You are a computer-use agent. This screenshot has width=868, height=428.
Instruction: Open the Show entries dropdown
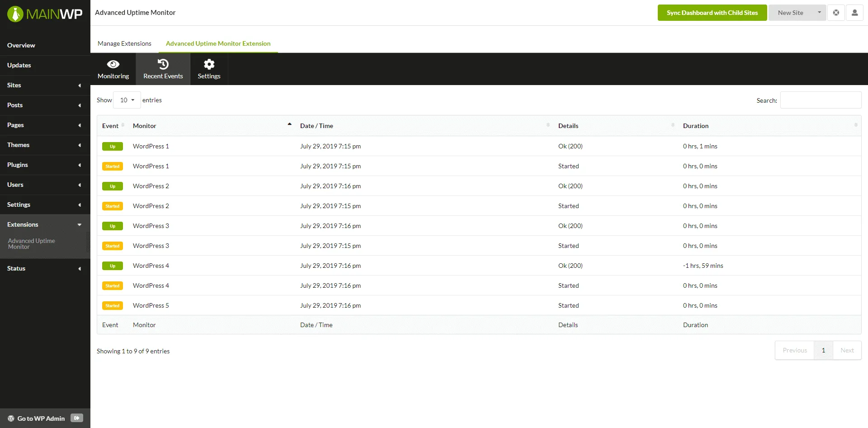(x=126, y=100)
